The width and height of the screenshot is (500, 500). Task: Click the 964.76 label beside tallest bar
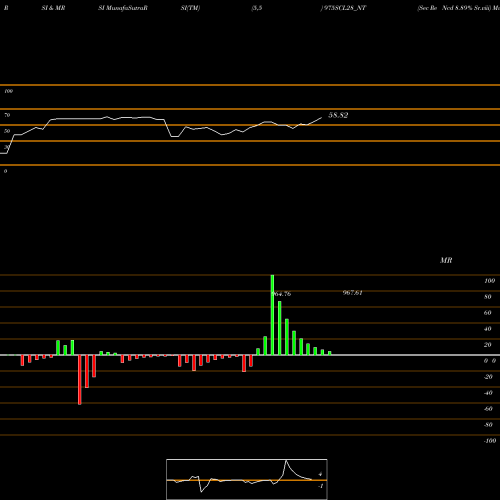282,294
